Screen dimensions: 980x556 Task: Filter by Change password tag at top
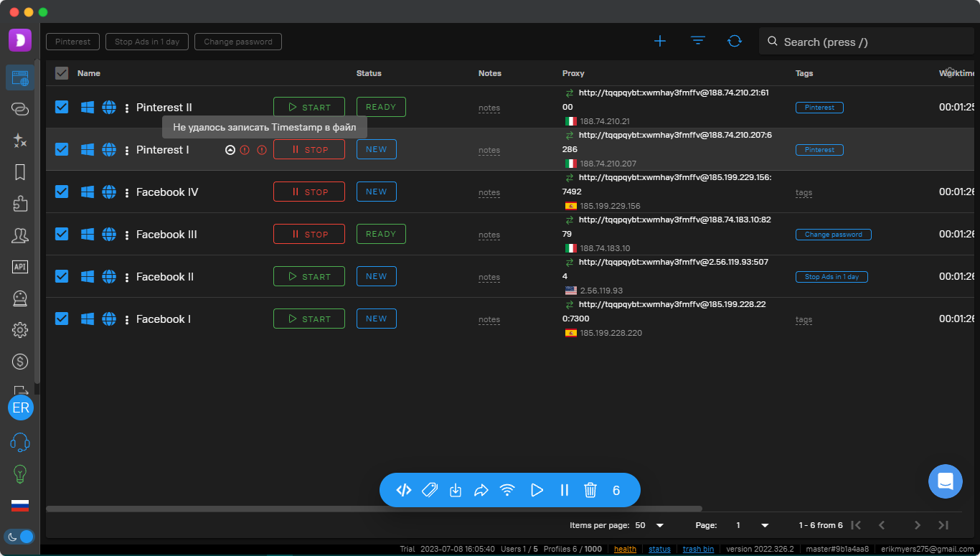point(238,42)
